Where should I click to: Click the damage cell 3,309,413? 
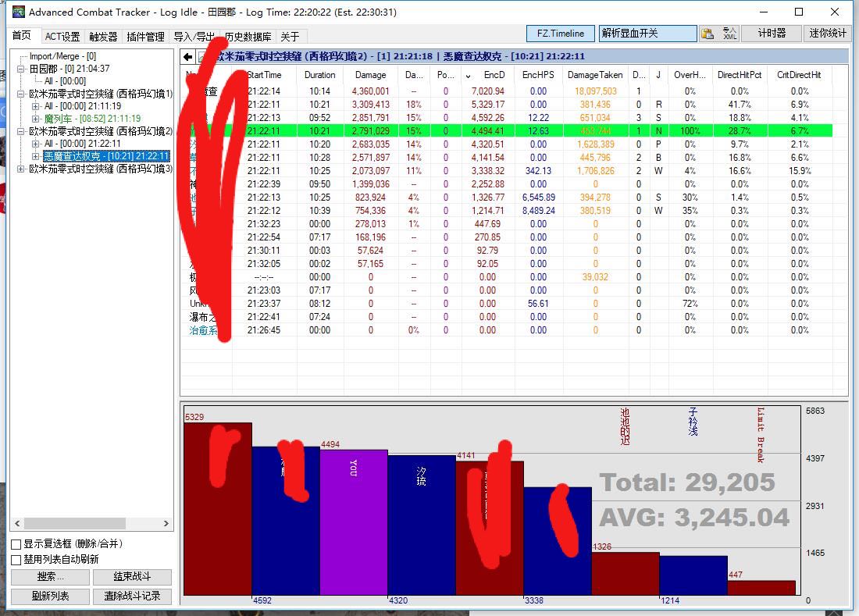coord(370,105)
